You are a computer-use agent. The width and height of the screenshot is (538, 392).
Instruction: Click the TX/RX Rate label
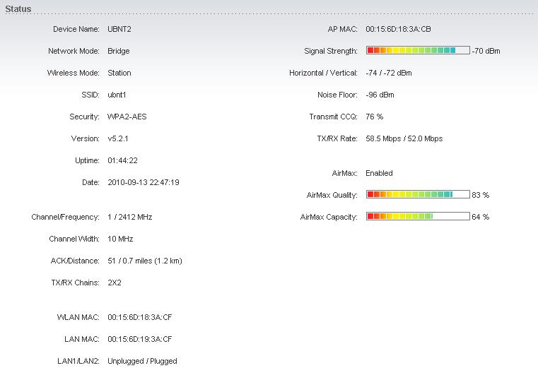[337, 138]
